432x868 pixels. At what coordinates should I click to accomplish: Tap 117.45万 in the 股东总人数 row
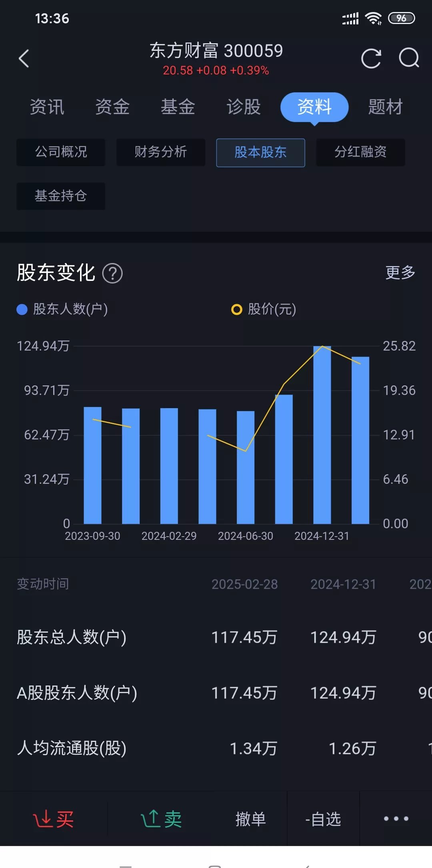pos(244,637)
